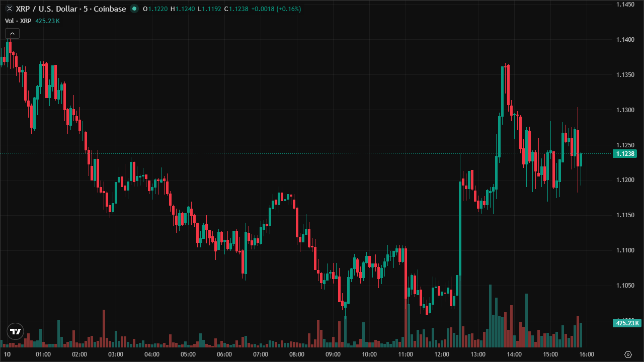This screenshot has width=644, height=362.
Task: Click the green market status dot
Action: point(134,9)
